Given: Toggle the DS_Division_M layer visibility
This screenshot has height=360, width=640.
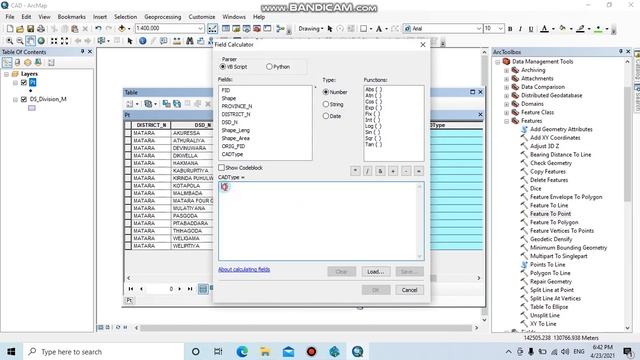Looking at the screenshot, I should (24, 99).
